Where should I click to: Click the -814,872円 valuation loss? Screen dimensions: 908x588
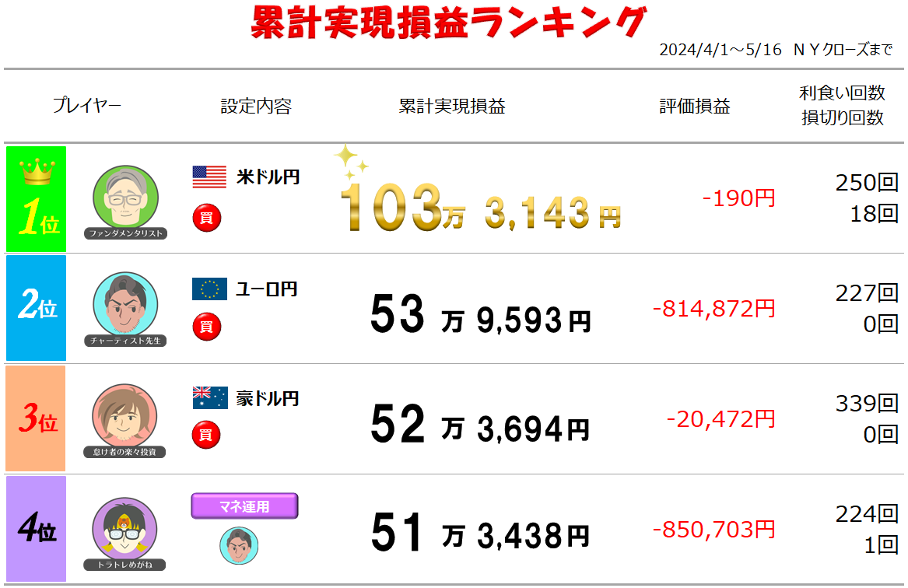coord(713,309)
